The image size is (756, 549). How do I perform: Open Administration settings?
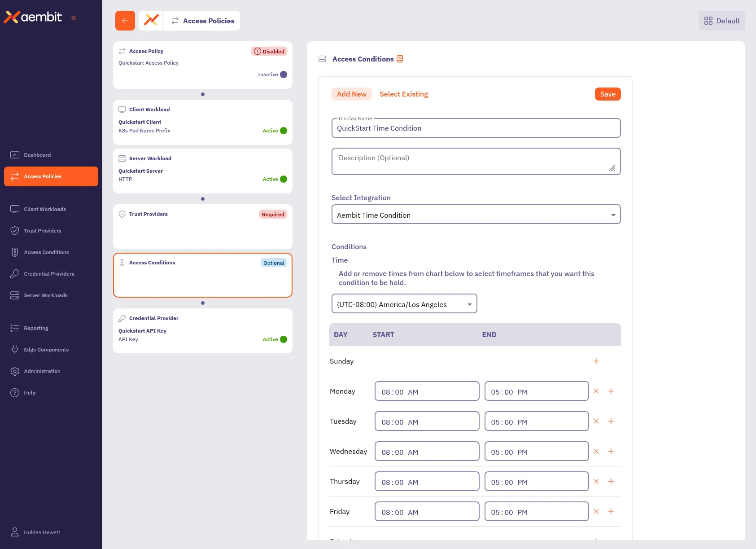click(42, 371)
